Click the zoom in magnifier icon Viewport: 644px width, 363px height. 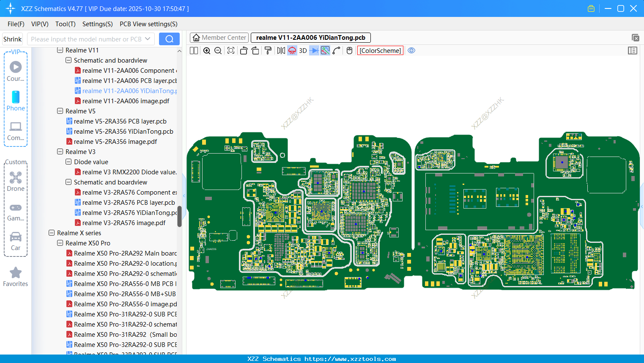pos(207,51)
